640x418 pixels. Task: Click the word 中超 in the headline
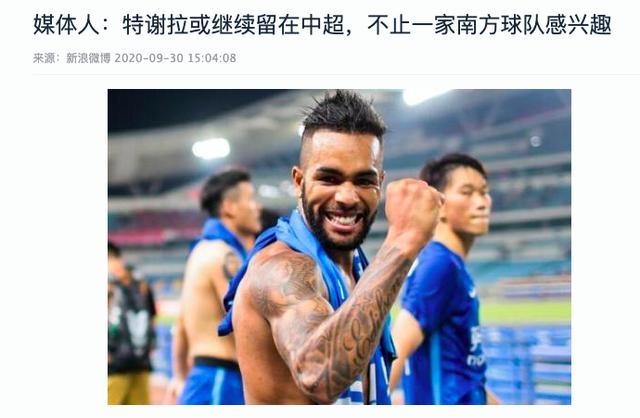(322, 24)
